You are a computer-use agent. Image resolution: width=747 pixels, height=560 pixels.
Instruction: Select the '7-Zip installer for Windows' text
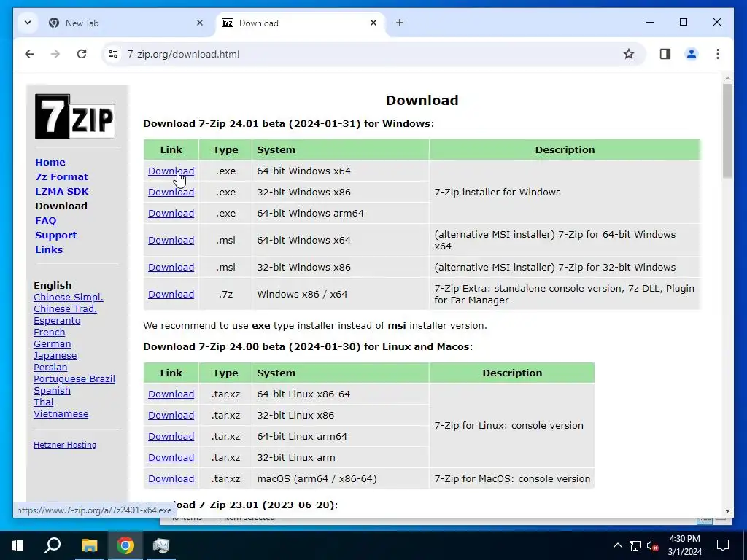[498, 192]
